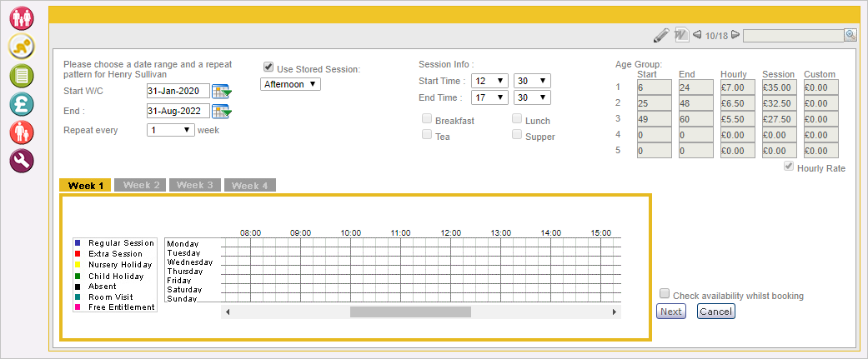Viewport: 868px width, 359px height.
Task: Click age group 1 Session £35.00 field
Action: tap(780, 87)
